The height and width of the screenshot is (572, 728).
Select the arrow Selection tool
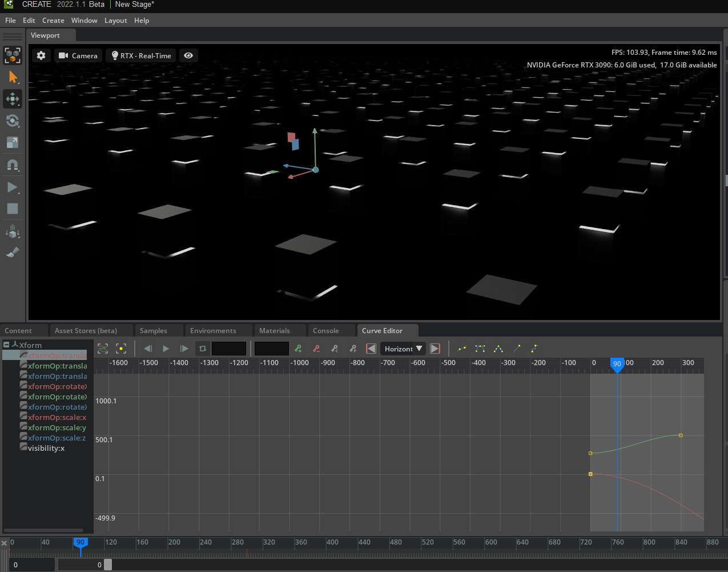tap(13, 77)
